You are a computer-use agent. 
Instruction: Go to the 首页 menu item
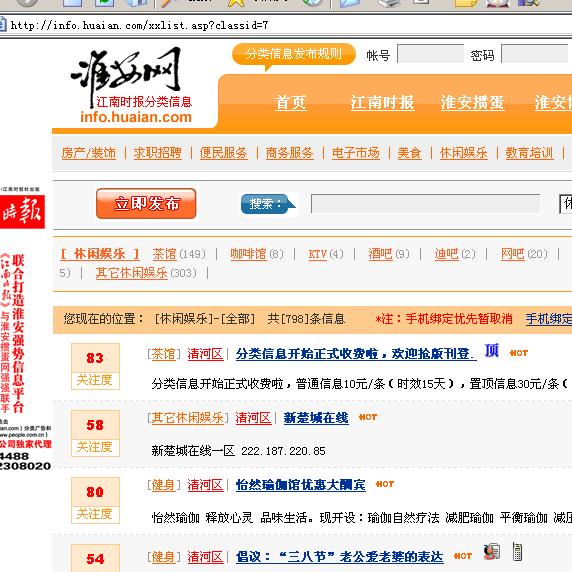(291, 103)
